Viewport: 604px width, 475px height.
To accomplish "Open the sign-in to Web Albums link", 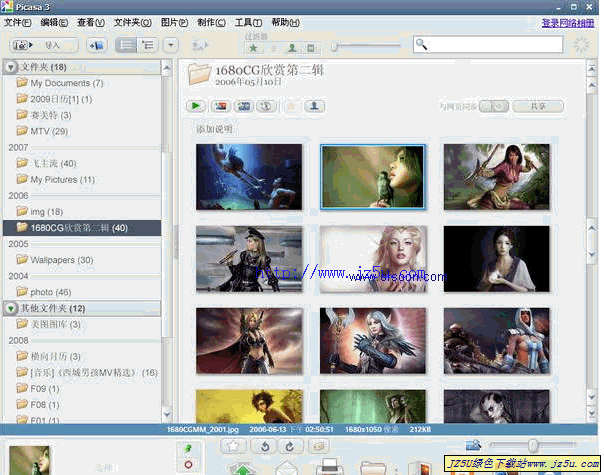I will 568,23.
